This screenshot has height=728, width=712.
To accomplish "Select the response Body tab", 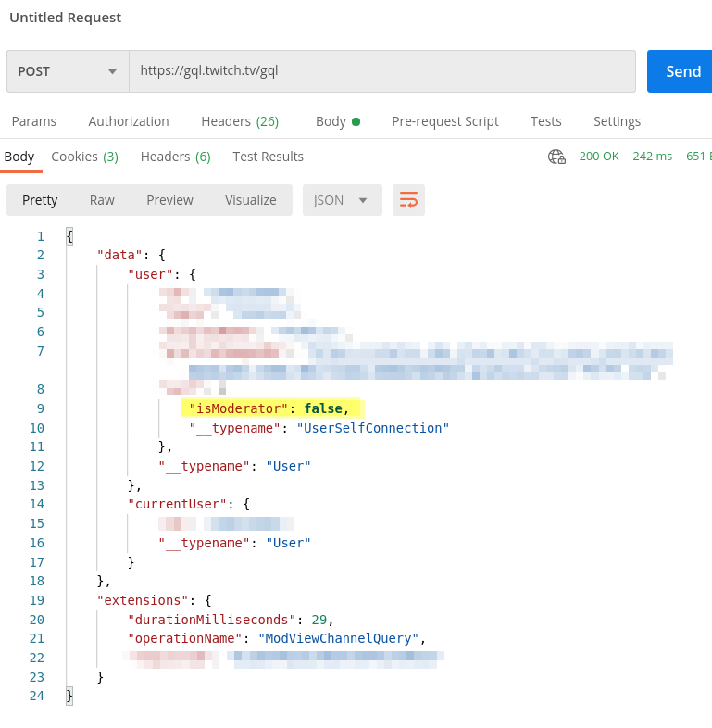I will (19, 157).
